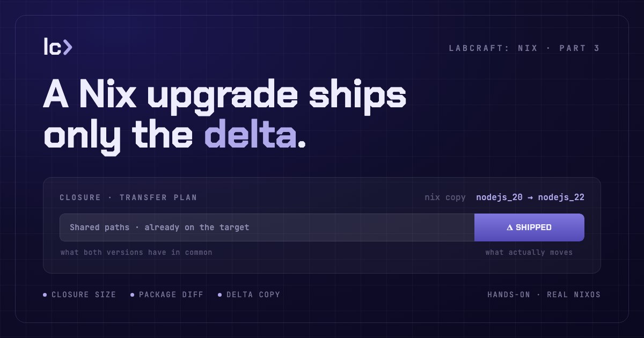644x338 pixels.
Task: Click the CLOSURE · TRANSFER PLAN heading
Action: pos(128,197)
